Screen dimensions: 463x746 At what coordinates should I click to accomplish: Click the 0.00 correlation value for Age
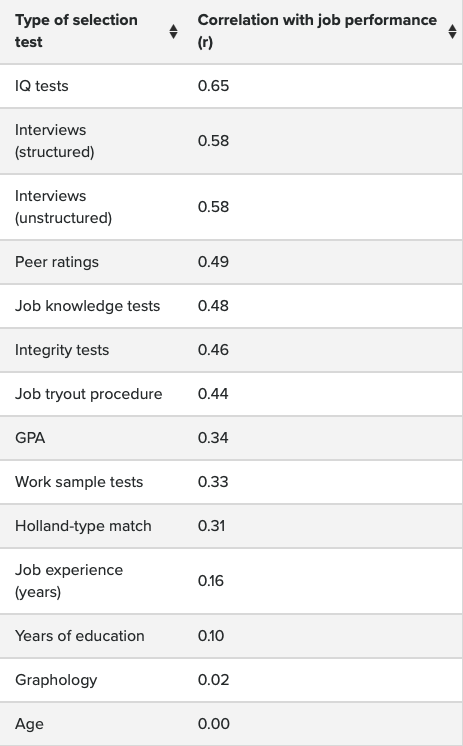pos(214,724)
